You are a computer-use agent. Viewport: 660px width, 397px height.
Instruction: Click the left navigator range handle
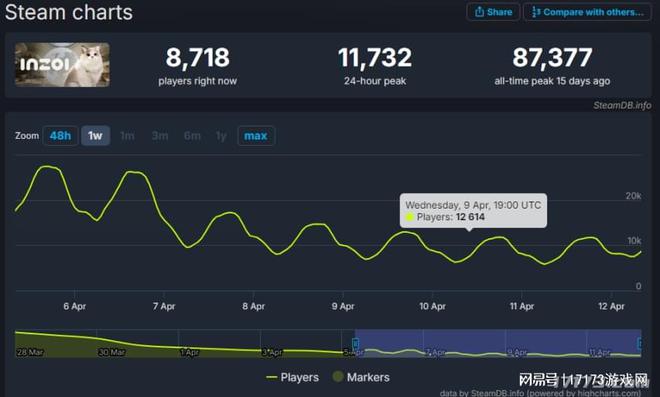pyautogui.click(x=356, y=343)
